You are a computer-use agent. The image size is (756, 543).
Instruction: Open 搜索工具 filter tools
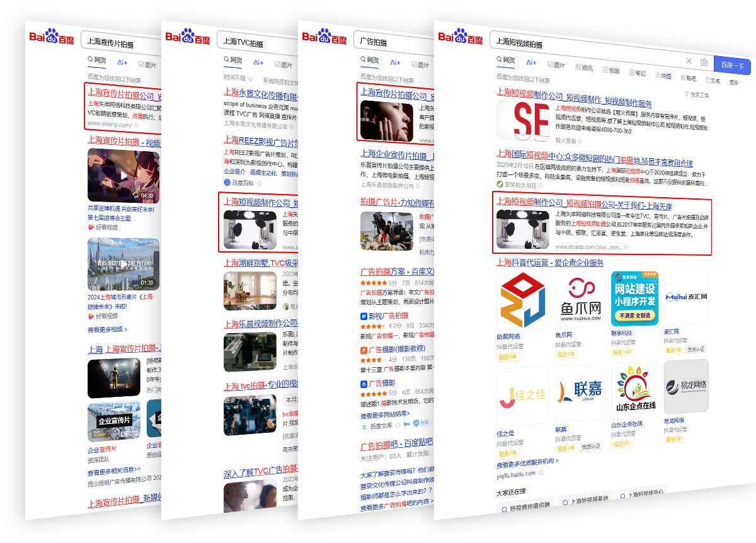pos(696,94)
